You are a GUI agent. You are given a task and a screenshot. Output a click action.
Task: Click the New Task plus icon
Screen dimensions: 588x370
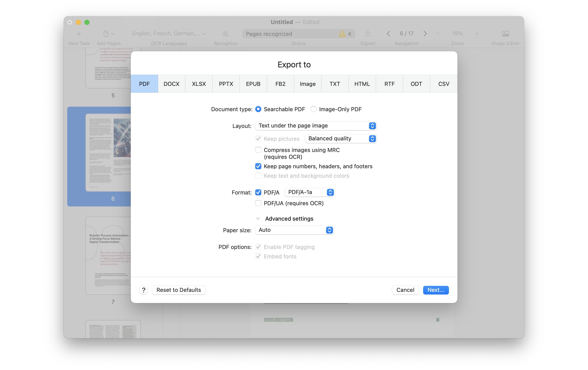(x=79, y=33)
